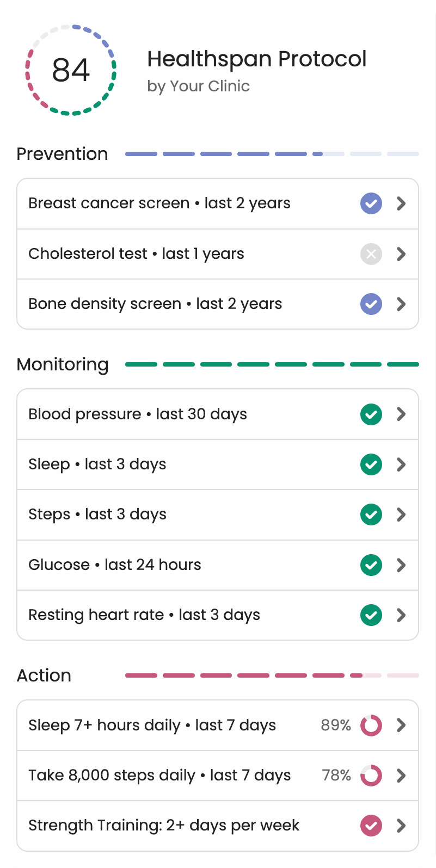This screenshot has height=868, width=436.
Task: Click the circular 84 score gauge
Action: point(71,70)
